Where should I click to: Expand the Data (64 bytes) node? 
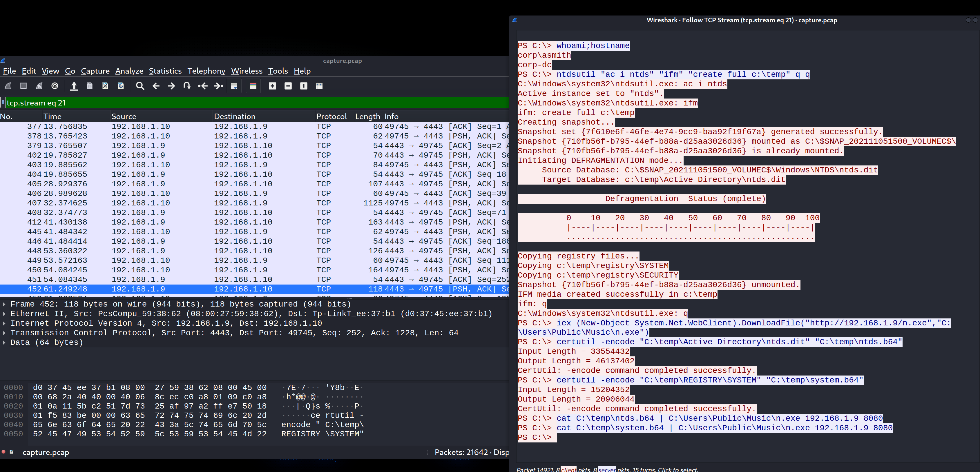coord(4,342)
